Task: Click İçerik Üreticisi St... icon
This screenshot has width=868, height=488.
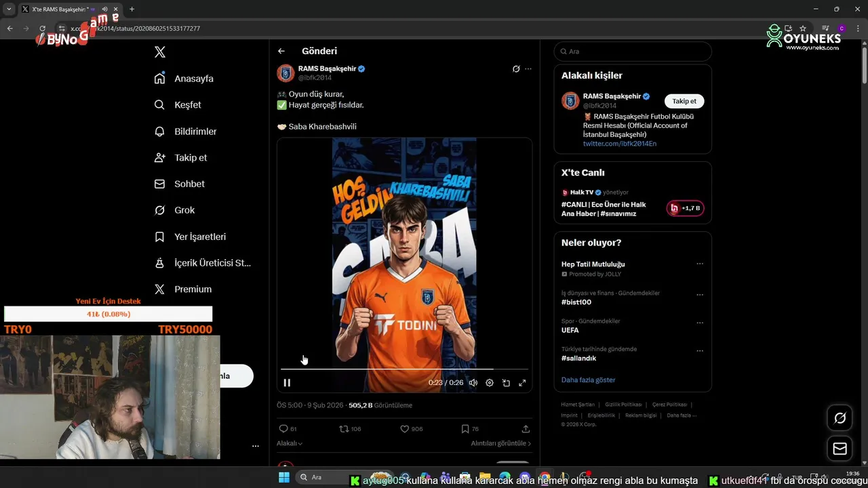Action: (159, 263)
